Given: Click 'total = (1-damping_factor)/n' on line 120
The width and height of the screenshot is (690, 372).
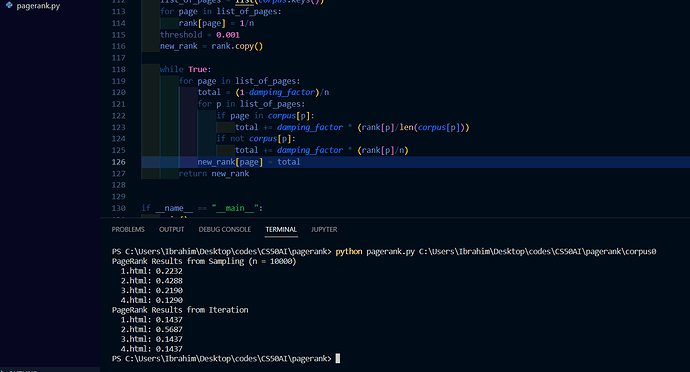Looking at the screenshot, I should point(263,92).
